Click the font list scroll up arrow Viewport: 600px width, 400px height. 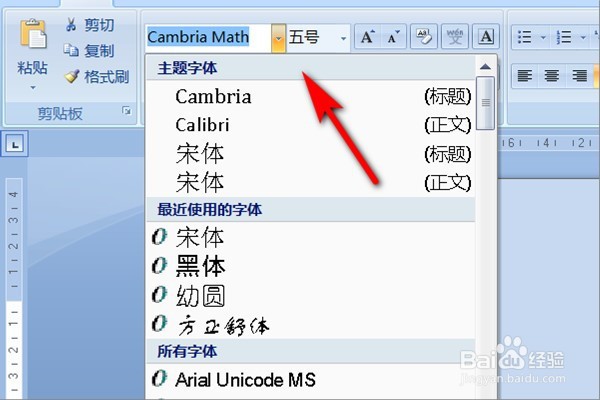[485, 67]
